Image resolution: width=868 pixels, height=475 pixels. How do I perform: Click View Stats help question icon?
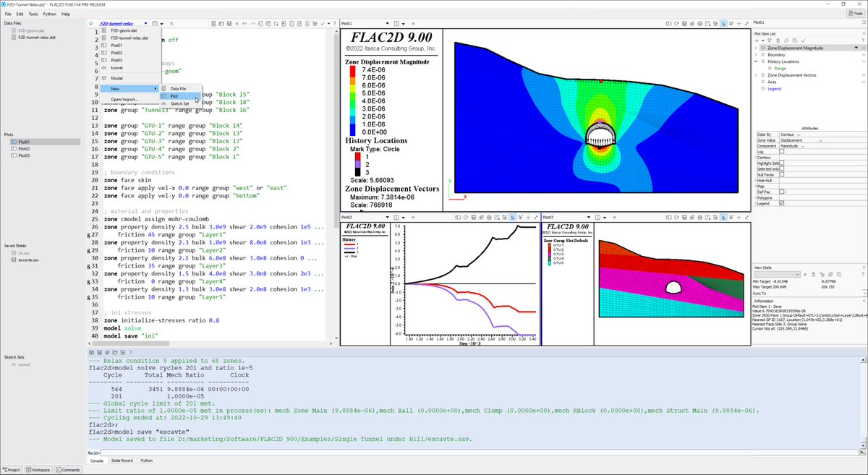pos(863,274)
